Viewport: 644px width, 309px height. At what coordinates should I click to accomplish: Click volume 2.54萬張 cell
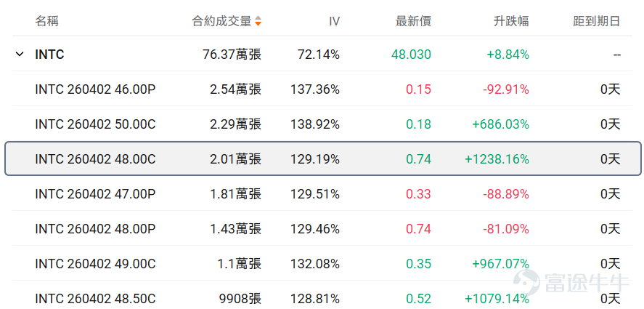(x=236, y=89)
